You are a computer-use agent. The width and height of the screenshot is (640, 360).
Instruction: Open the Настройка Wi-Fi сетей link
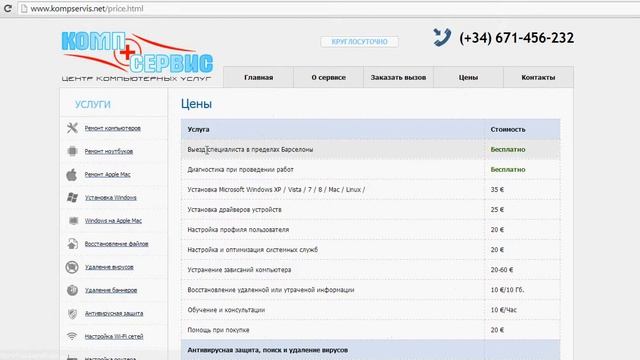[114, 337]
